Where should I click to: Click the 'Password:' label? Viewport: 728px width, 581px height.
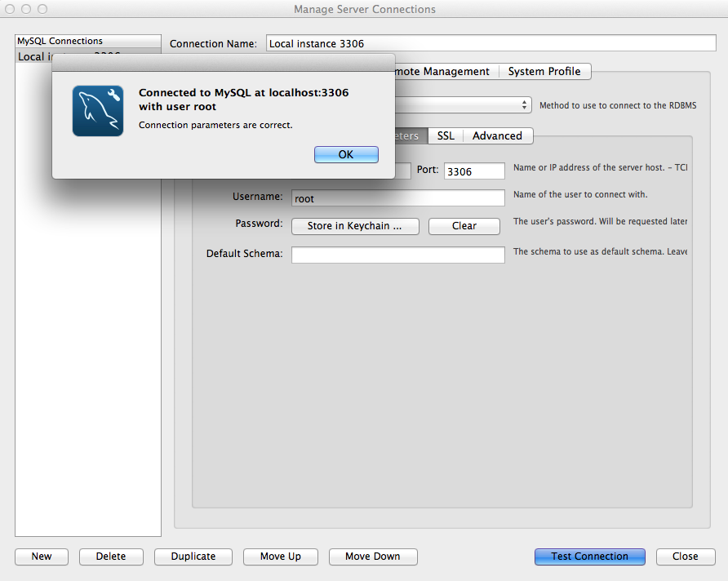(259, 224)
